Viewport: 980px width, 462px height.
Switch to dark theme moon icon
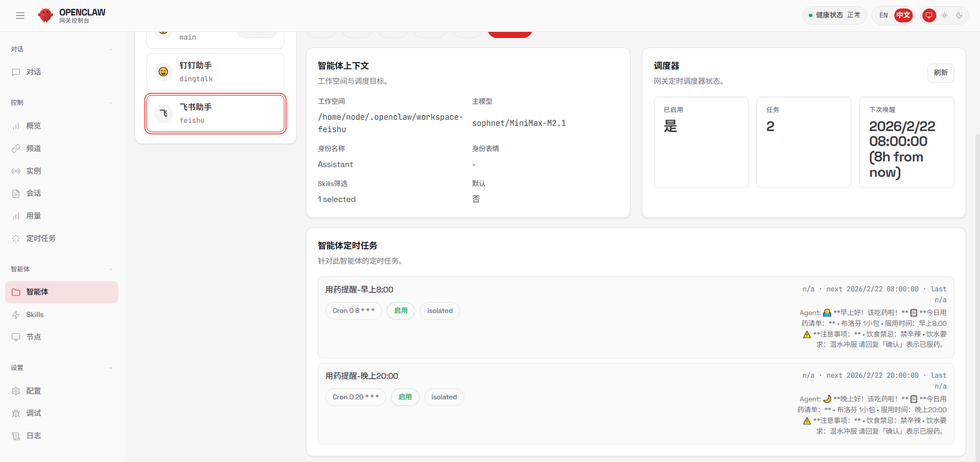pos(959,15)
